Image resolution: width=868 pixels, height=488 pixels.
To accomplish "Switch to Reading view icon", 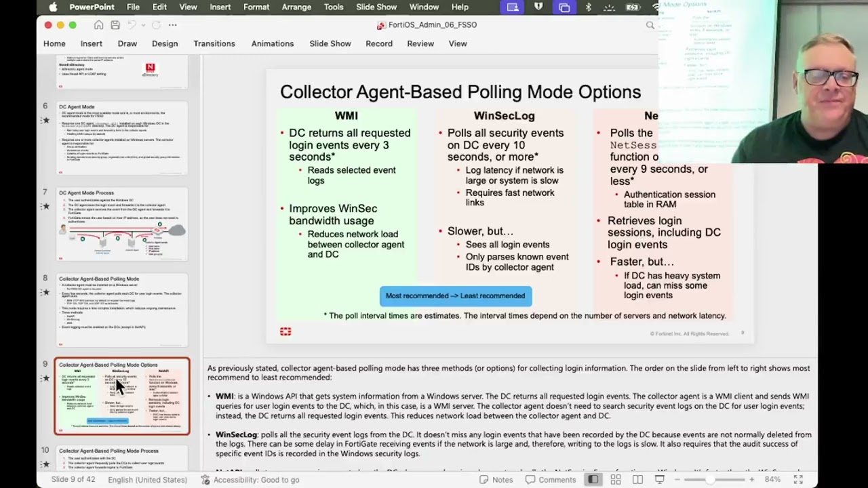I will (637, 480).
